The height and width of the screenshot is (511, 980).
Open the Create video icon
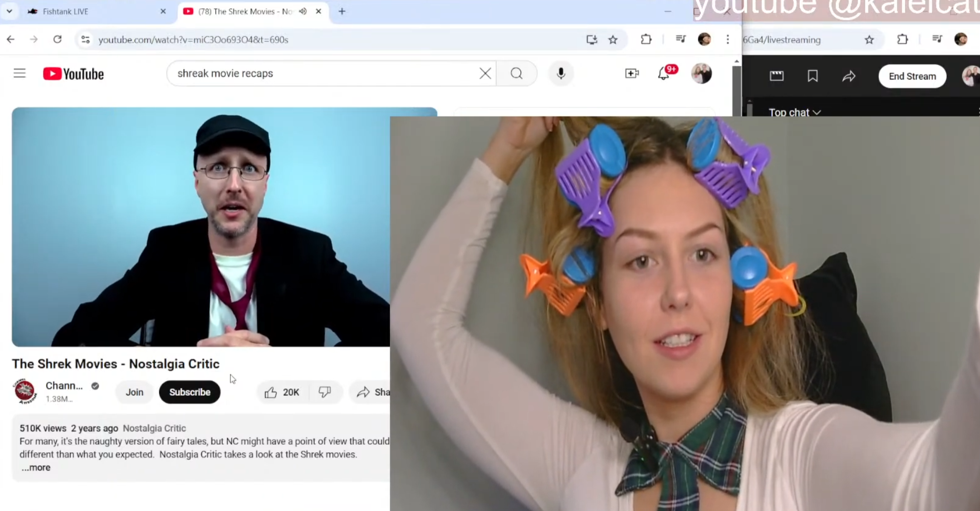click(x=632, y=74)
